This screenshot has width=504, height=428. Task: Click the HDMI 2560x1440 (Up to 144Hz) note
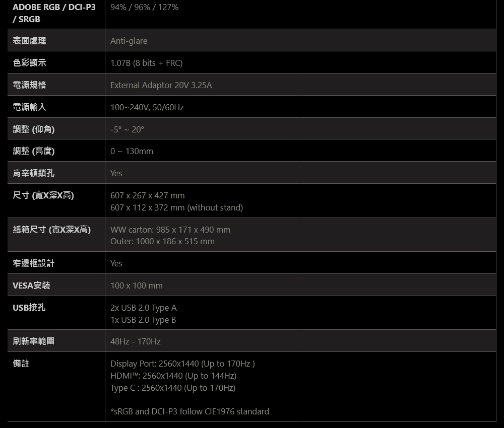click(x=173, y=376)
